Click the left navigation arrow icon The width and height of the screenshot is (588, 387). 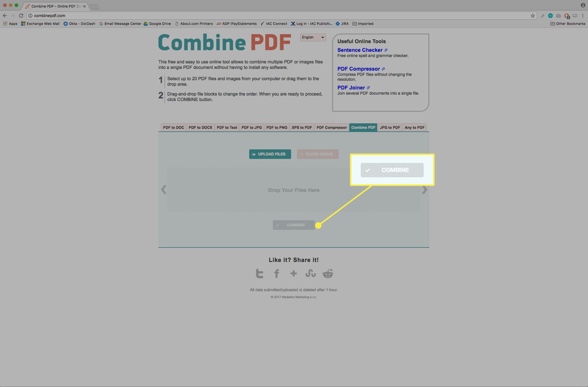click(x=164, y=190)
